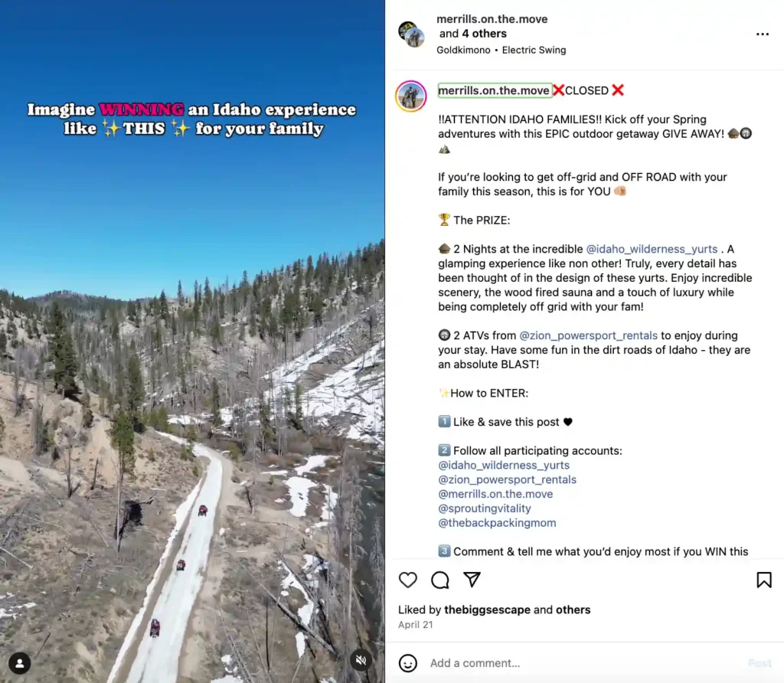Open comments via speech bubble icon
Viewport: 784px width, 683px height.
[440, 580]
